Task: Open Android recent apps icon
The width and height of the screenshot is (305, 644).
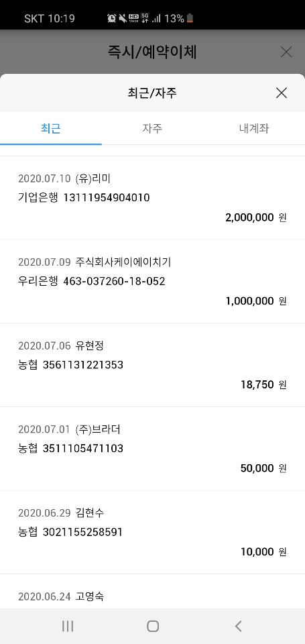Action: 68,626
